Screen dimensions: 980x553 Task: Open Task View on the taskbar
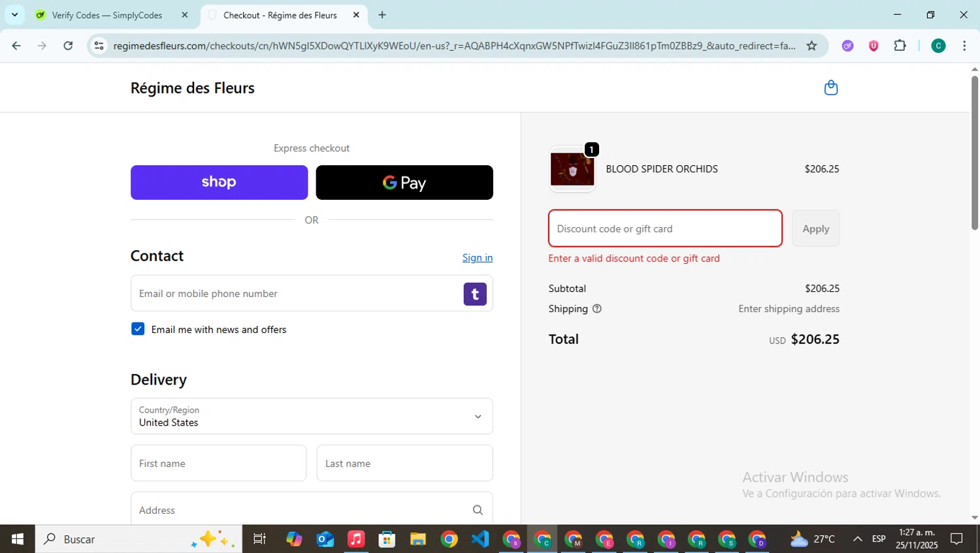coord(259,539)
